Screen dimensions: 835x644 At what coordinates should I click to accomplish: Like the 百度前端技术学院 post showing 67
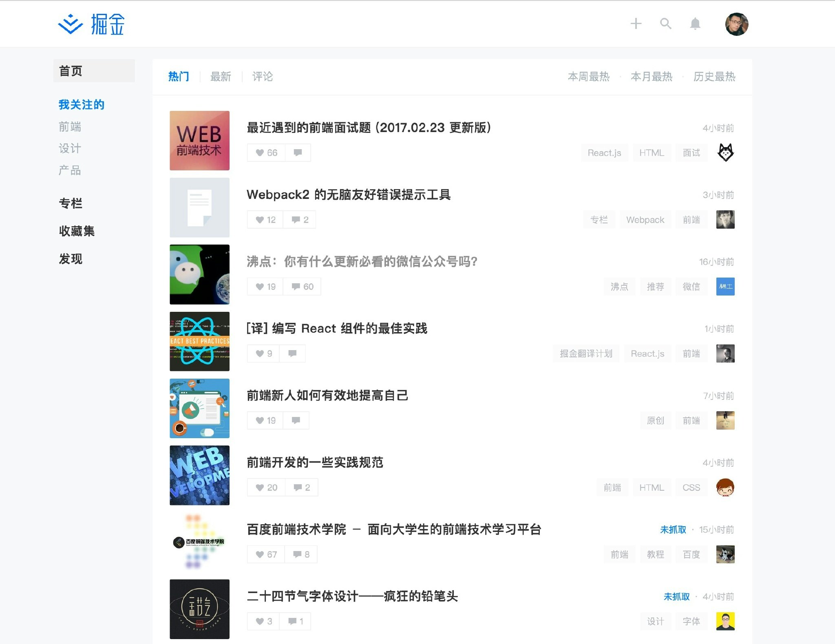click(x=266, y=554)
